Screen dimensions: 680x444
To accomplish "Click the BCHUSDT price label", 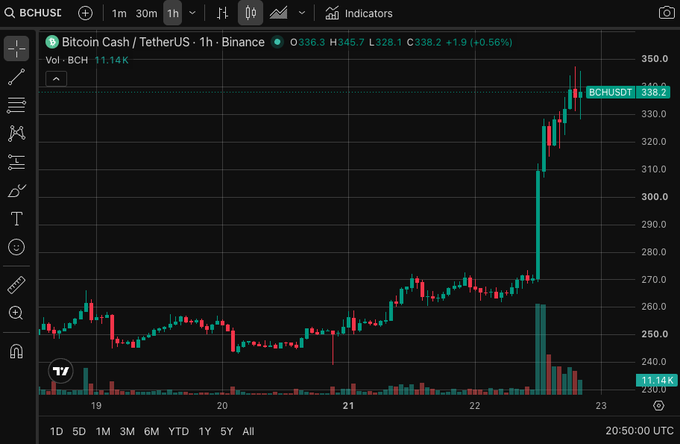I will click(x=610, y=92).
